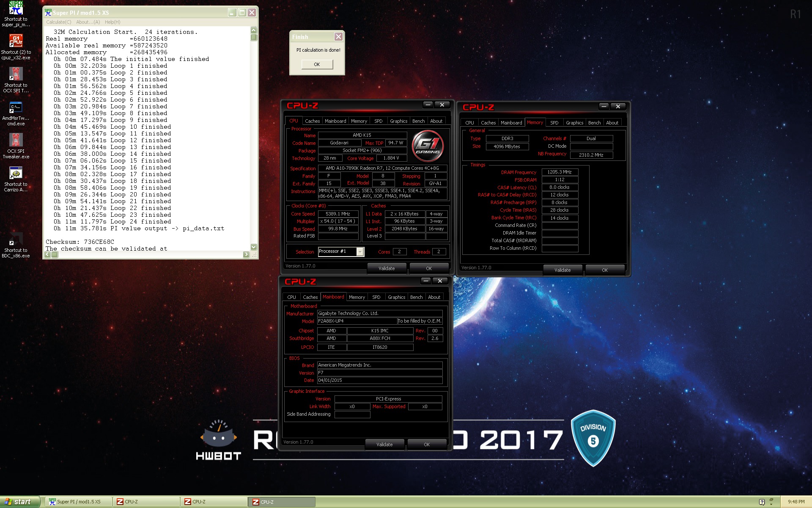Viewport: 812px width, 508px height.
Task: Click Validate in CPU-Z Mainboard window
Action: (384, 444)
